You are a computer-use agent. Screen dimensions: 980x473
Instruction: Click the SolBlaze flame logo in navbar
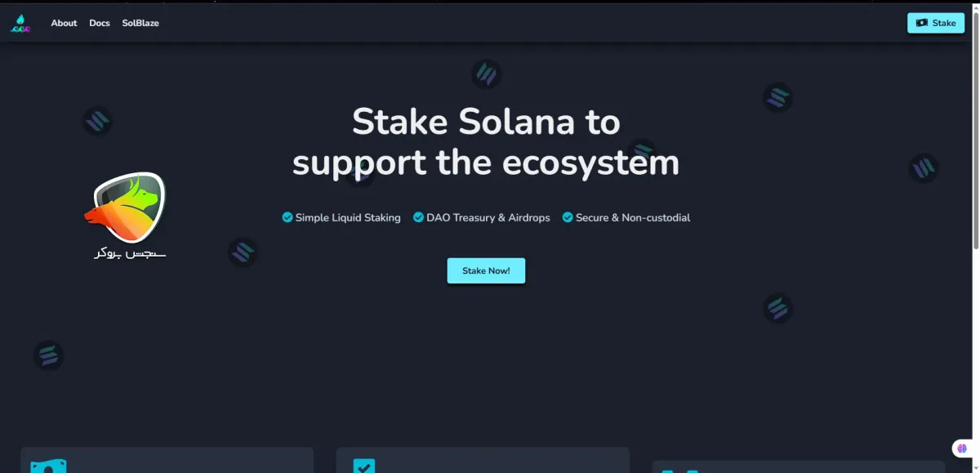[20, 24]
